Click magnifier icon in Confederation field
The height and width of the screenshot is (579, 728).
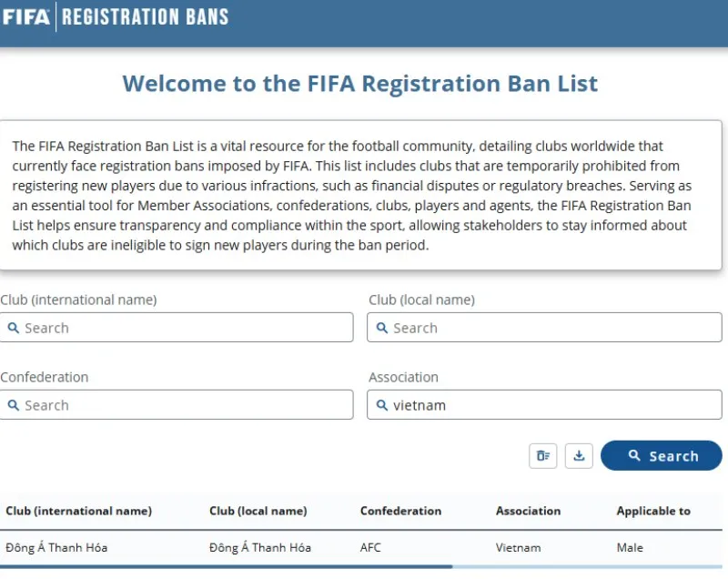[x=14, y=405]
